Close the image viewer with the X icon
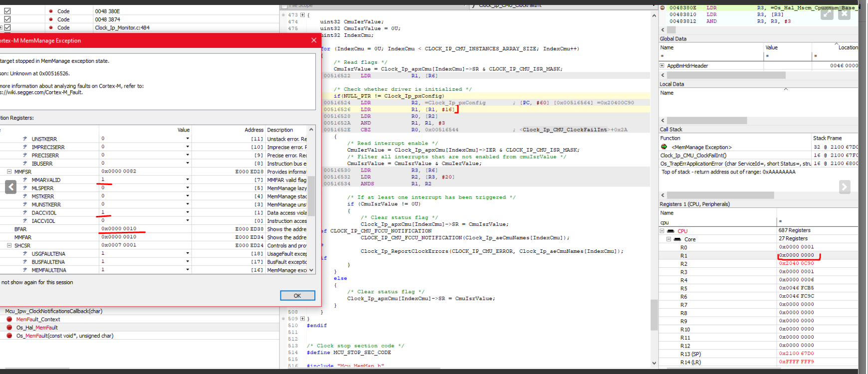This screenshot has height=374, width=868. tap(844, 13)
